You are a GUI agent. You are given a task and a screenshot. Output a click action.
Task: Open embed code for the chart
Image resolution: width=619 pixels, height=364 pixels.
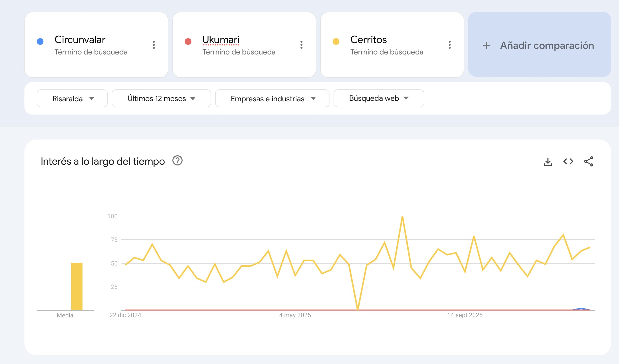(568, 161)
